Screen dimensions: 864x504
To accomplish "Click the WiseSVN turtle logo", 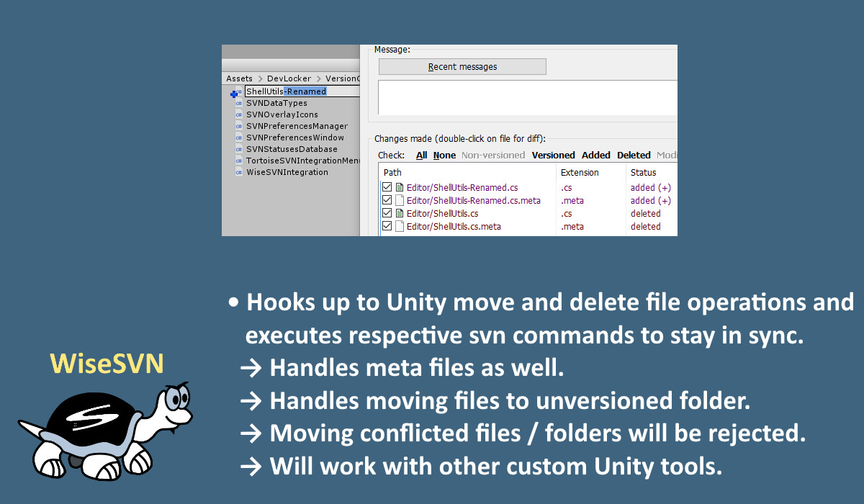I will point(106,432).
